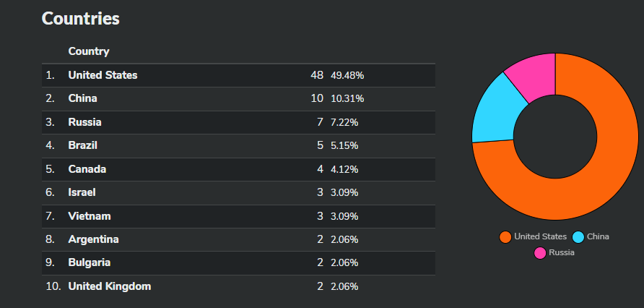Toggle Russia legend circle
644x308 pixels.
540,252
